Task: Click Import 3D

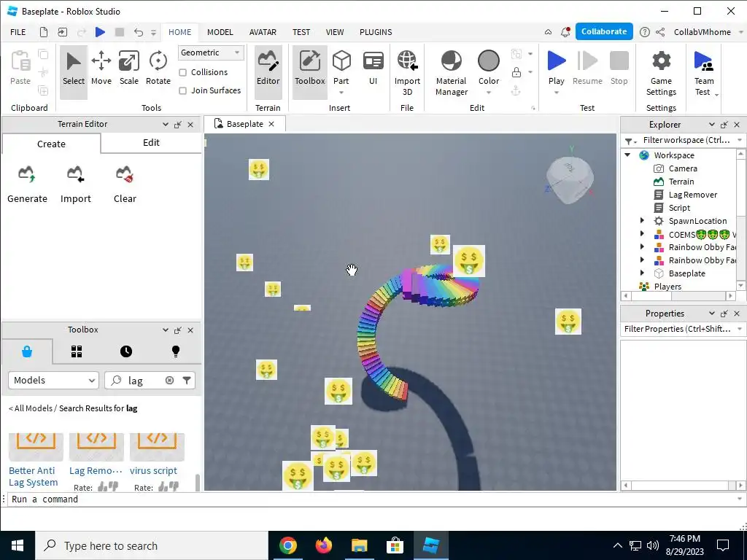Action: coord(407,74)
